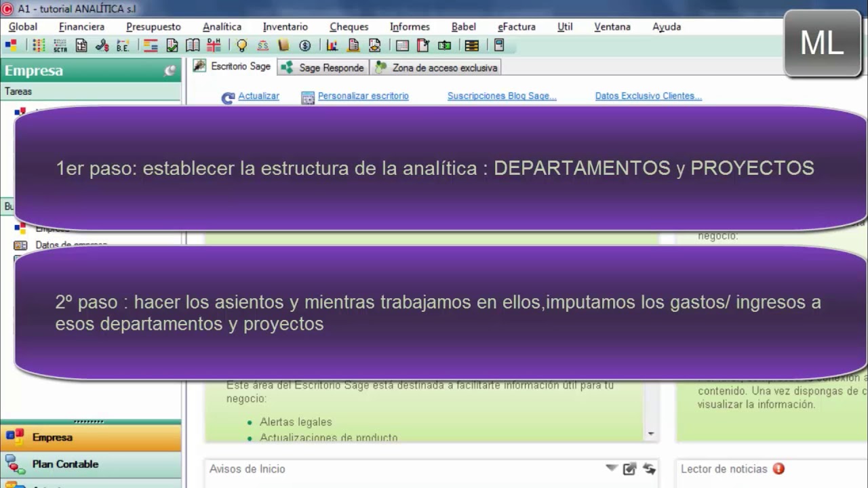868x488 pixels.
Task: Click the colored dots grid toolbar icon
Action: point(39,45)
